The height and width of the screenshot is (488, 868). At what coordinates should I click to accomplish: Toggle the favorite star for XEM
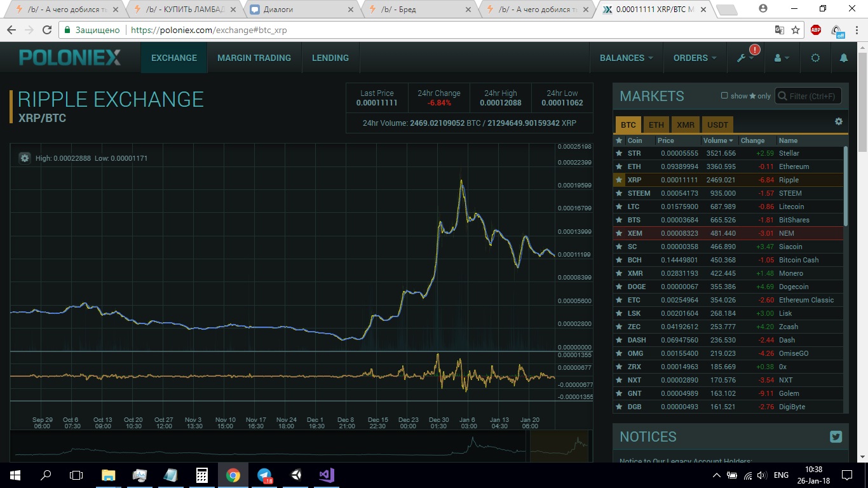click(619, 233)
